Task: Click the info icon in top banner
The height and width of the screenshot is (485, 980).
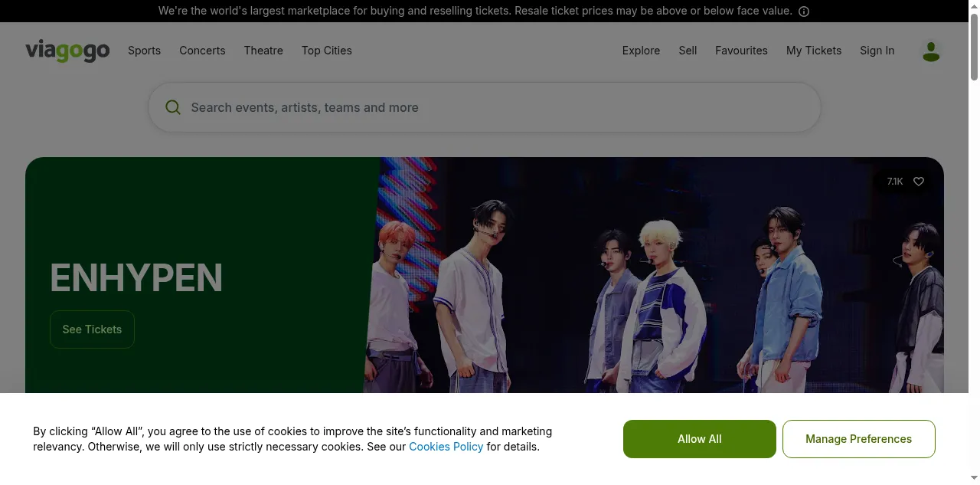Action: 804,11
